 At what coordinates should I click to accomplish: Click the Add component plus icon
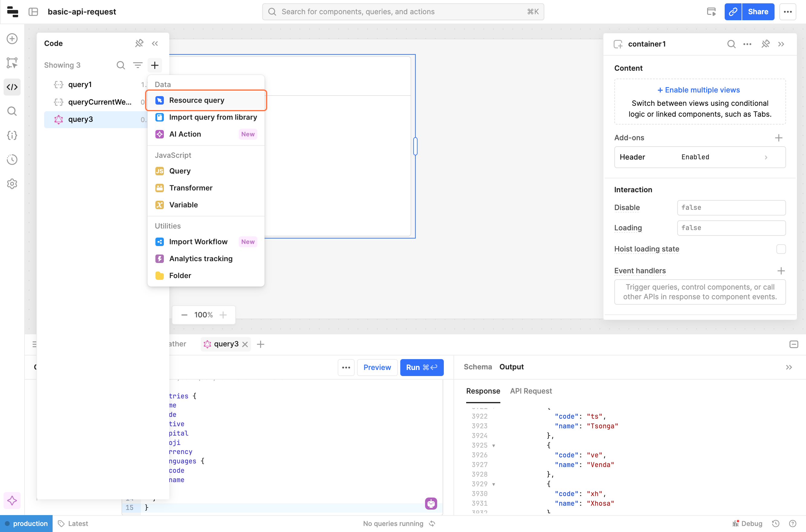(12, 39)
